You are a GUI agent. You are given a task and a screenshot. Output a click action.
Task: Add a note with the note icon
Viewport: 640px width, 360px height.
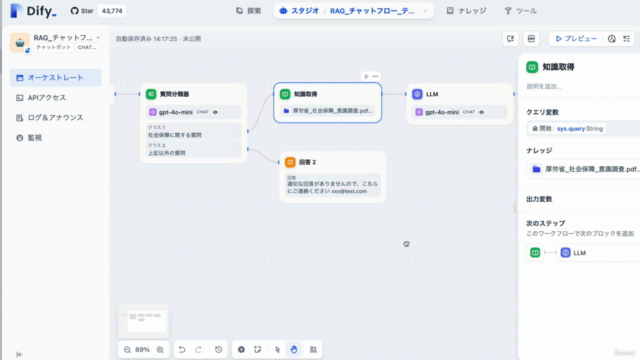coord(258,349)
